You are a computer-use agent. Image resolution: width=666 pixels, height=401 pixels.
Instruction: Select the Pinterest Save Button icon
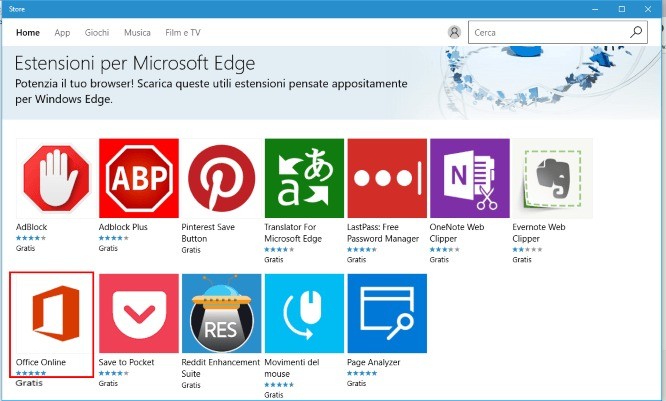point(222,178)
